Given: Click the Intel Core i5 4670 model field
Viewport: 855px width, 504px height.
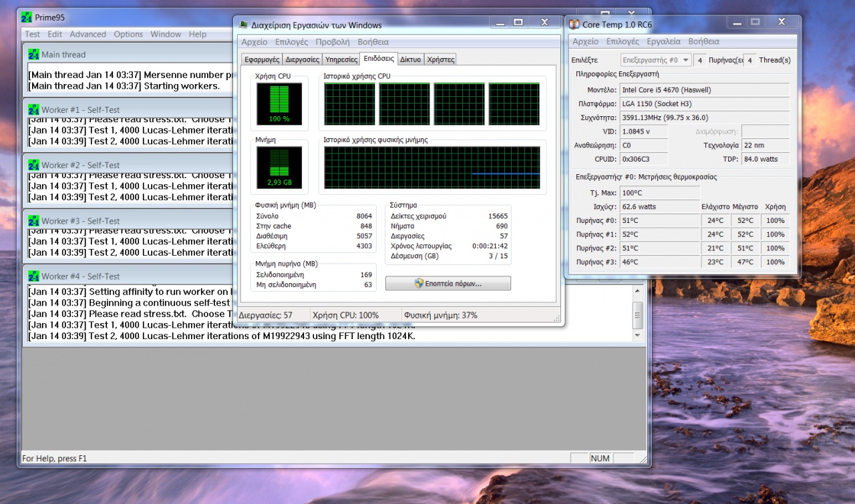Looking at the screenshot, I should pos(704,89).
